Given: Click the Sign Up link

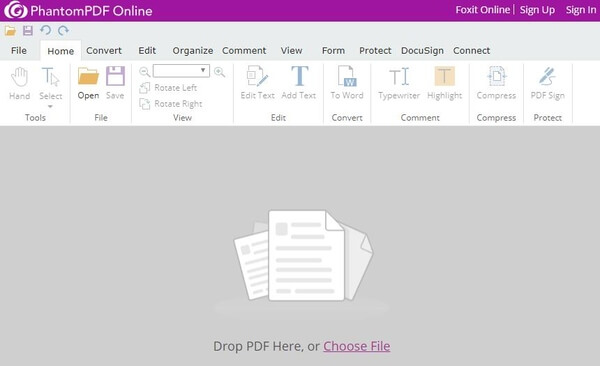Looking at the screenshot, I should [x=537, y=10].
